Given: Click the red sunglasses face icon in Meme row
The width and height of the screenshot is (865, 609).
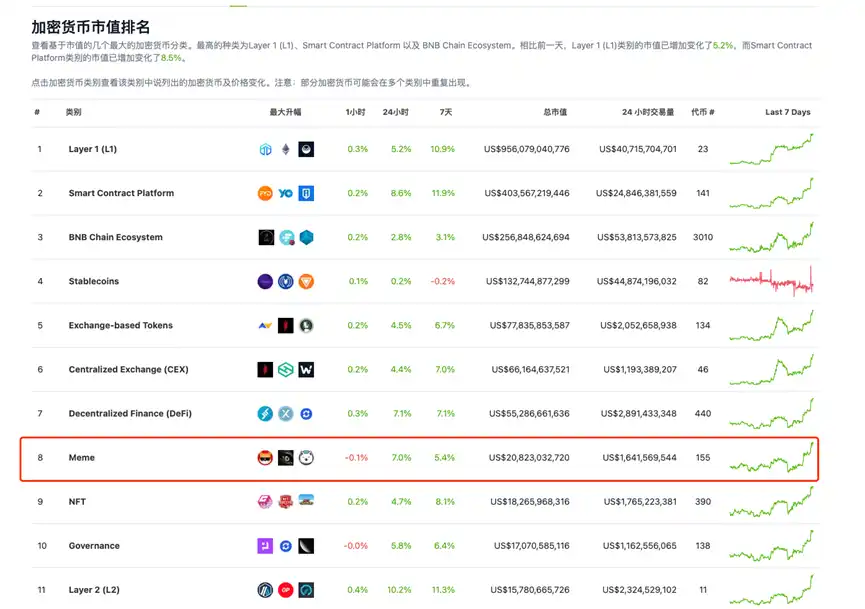Looking at the screenshot, I should tap(265, 457).
